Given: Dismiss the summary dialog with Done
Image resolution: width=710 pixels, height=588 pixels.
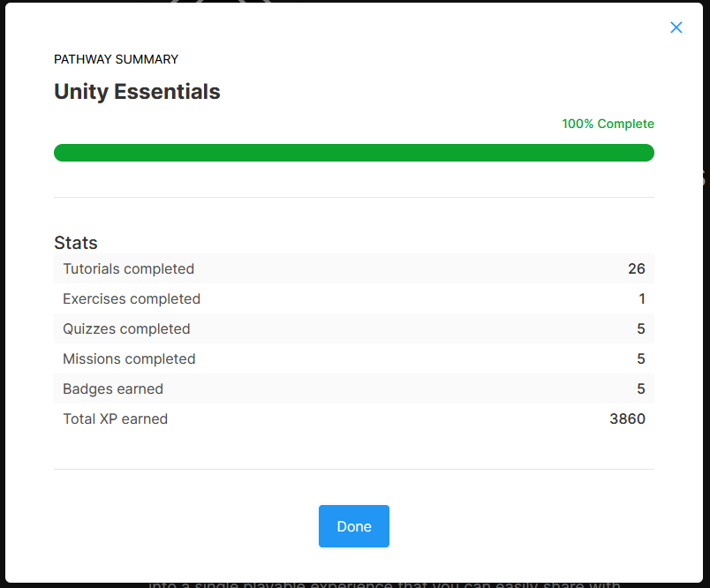Looking at the screenshot, I should pos(353,526).
